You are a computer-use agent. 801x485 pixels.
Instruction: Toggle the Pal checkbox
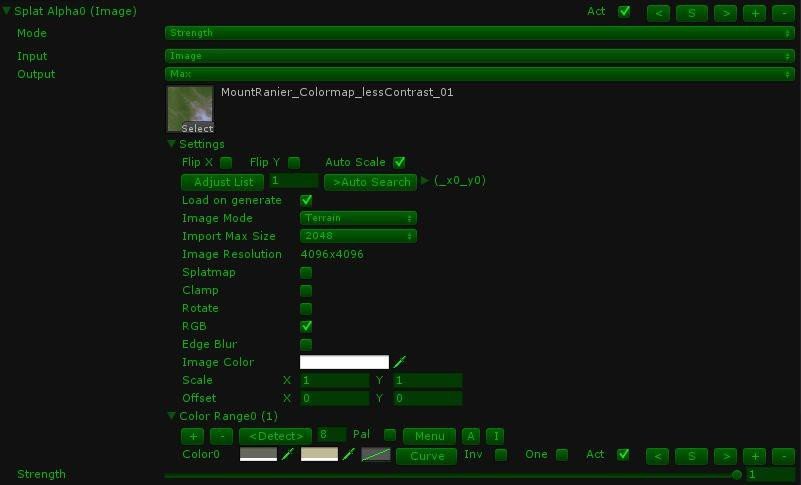(x=390, y=435)
